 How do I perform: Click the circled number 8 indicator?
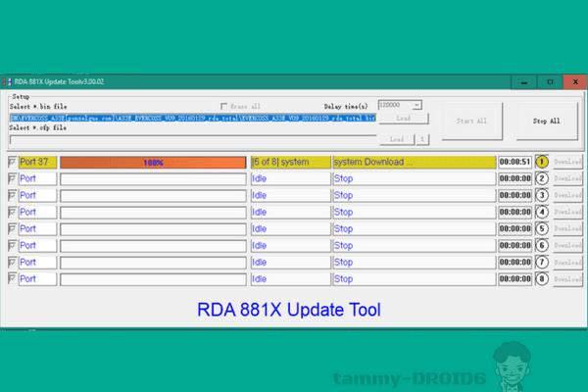coord(542,278)
